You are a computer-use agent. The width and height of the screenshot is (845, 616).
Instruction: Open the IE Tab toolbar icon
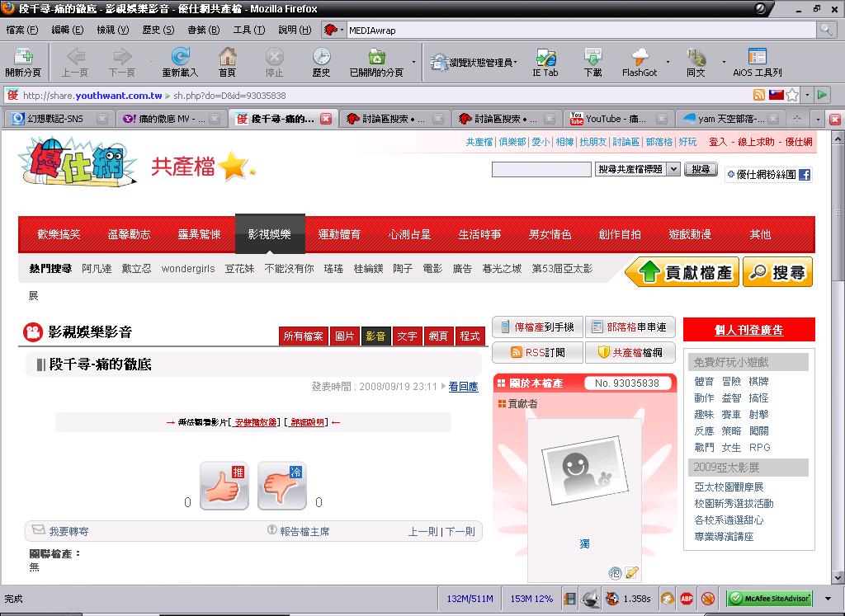pyautogui.click(x=545, y=58)
